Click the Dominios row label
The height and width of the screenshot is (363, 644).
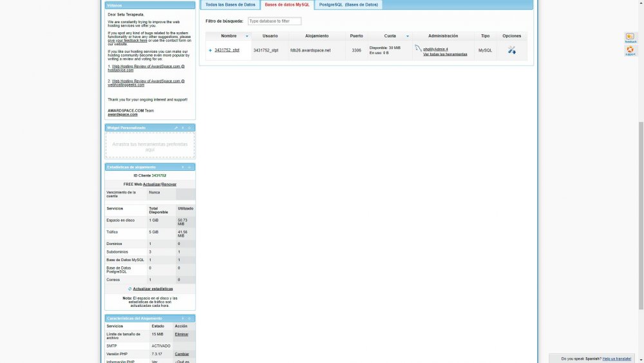114,244
